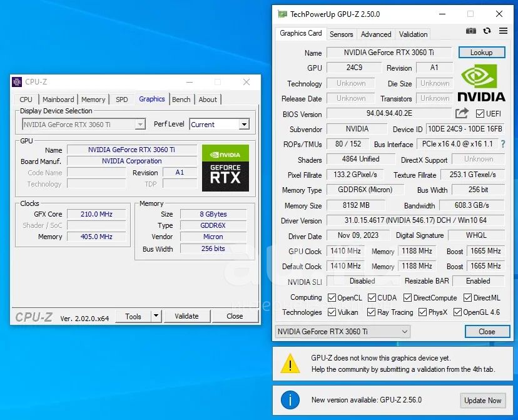The width and height of the screenshot is (518, 420).
Task: Click the Shaders 4864 Unified field
Action: click(x=360, y=159)
